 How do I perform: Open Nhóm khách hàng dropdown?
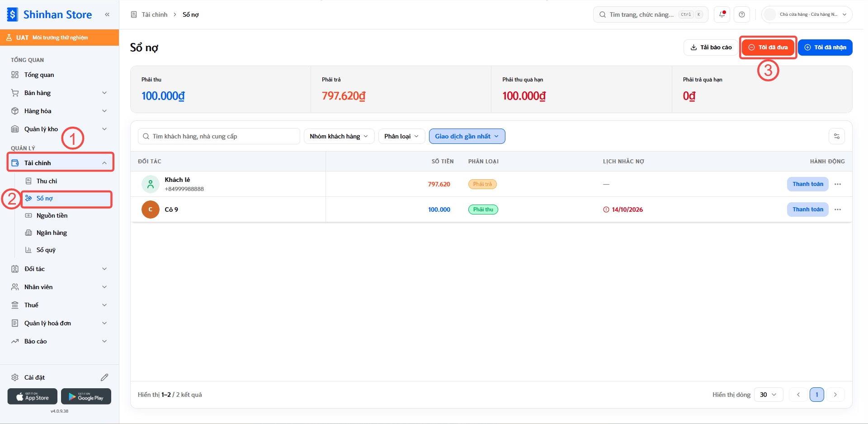(339, 136)
